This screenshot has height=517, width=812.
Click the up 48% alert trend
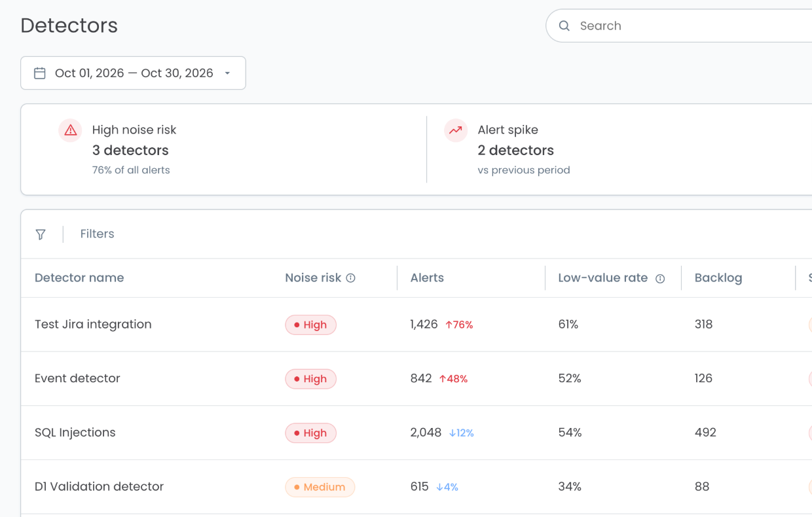pyautogui.click(x=453, y=379)
